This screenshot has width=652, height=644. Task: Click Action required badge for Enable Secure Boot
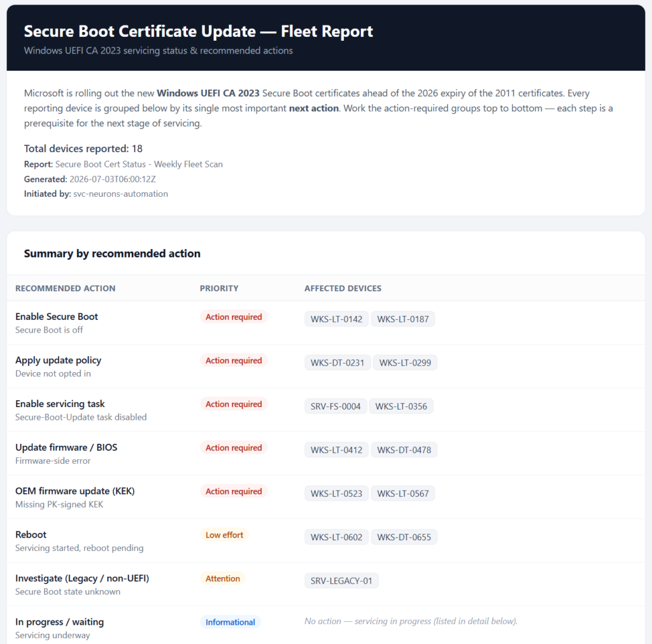pyautogui.click(x=234, y=317)
